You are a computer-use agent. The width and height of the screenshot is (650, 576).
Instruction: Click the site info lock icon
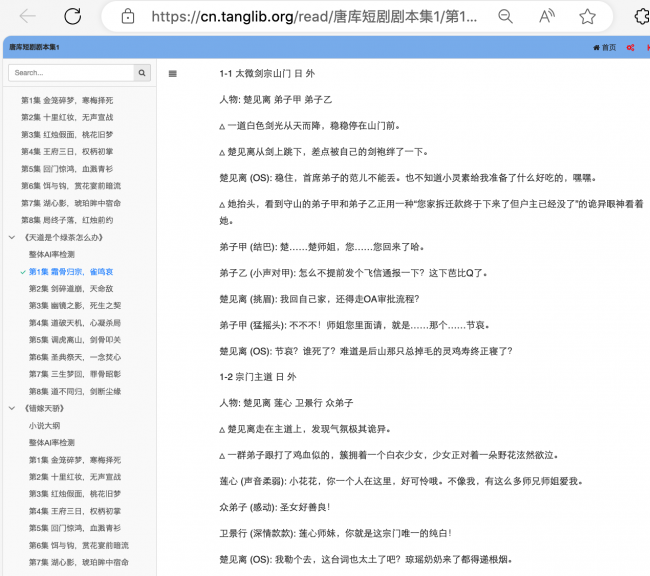126,16
